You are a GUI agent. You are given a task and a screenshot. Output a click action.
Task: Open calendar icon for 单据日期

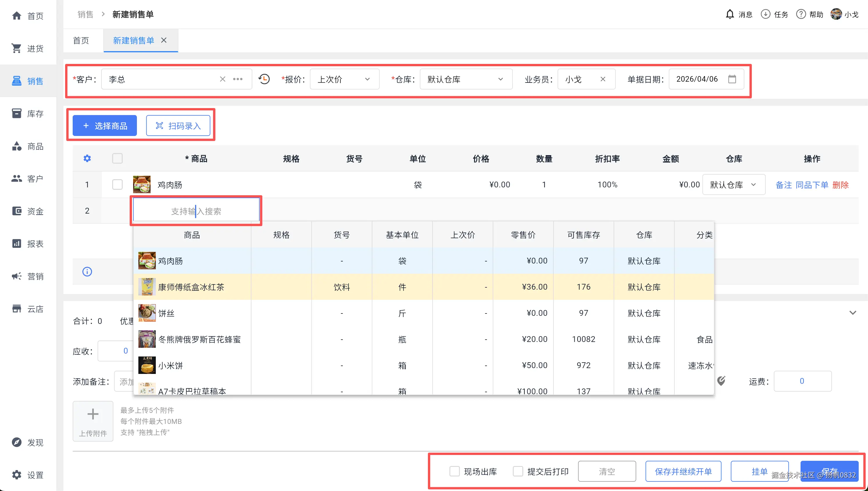click(x=732, y=79)
